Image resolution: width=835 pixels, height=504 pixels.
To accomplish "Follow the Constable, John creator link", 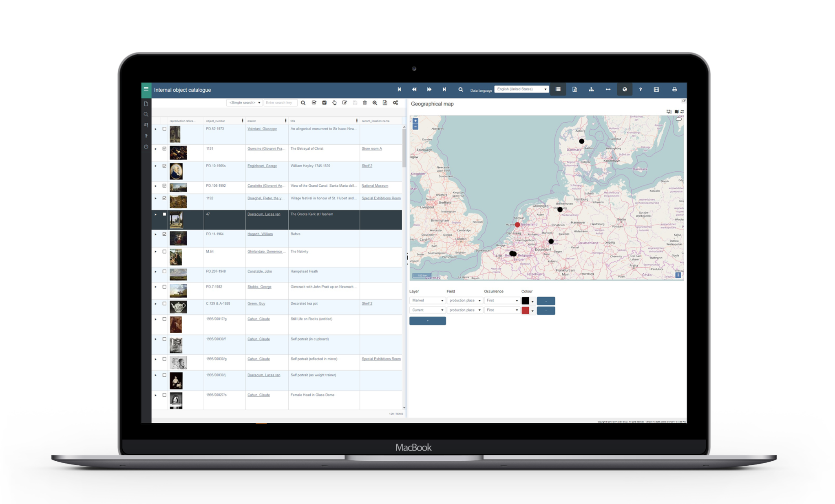I will (259, 272).
